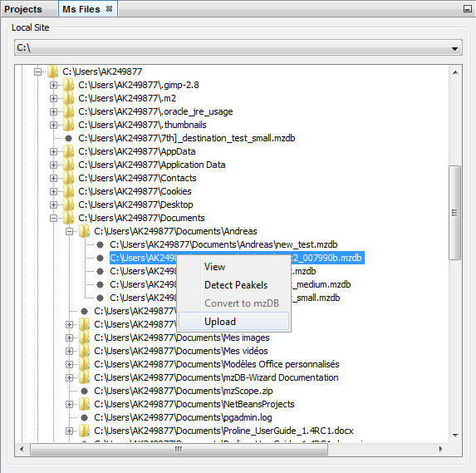Click the Mes images folder icon

(x=84, y=338)
